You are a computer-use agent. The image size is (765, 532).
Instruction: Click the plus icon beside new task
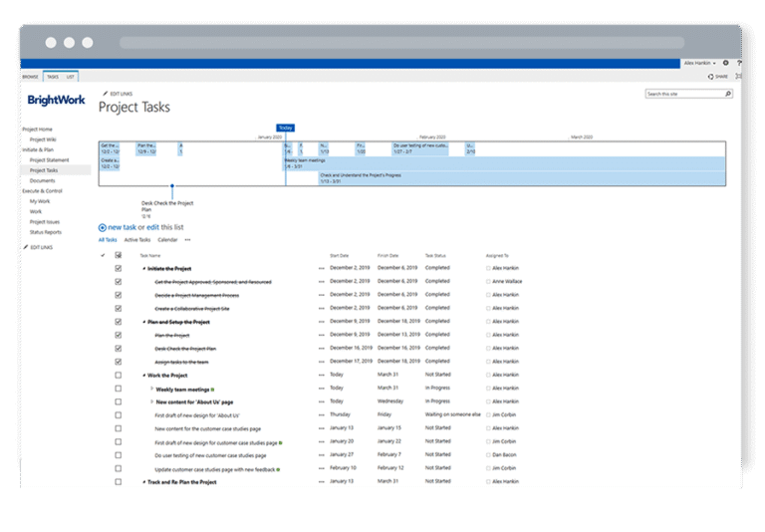click(x=102, y=227)
